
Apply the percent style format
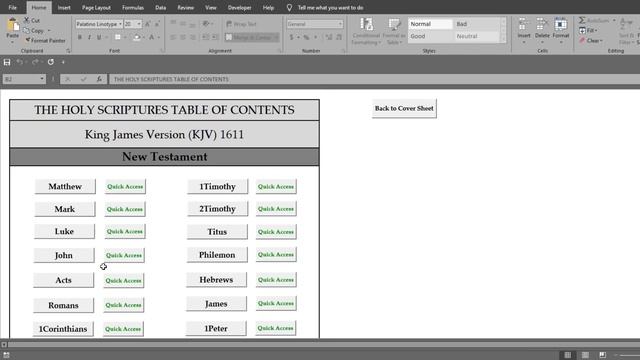click(x=306, y=37)
